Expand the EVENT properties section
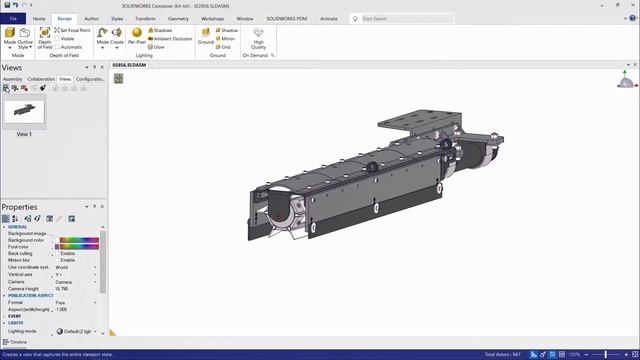The height and width of the screenshot is (360, 640). (4, 316)
